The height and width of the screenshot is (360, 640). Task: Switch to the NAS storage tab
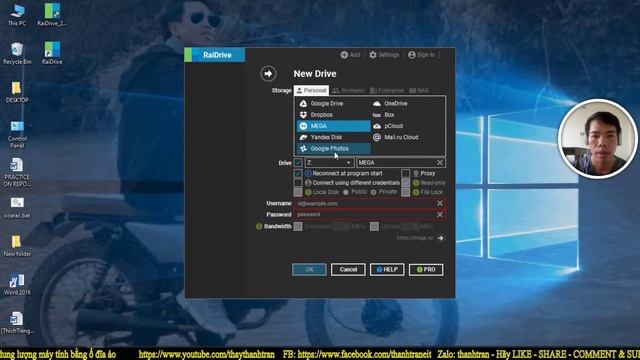(x=419, y=90)
